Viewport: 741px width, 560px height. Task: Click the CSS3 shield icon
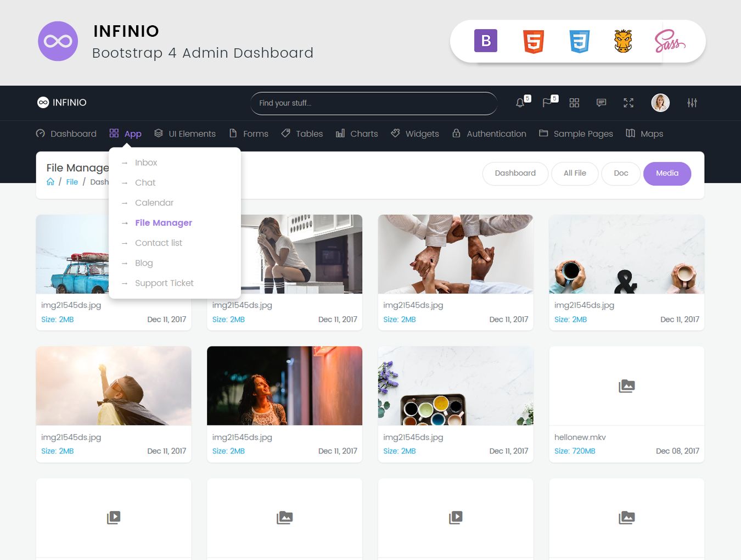click(x=579, y=41)
